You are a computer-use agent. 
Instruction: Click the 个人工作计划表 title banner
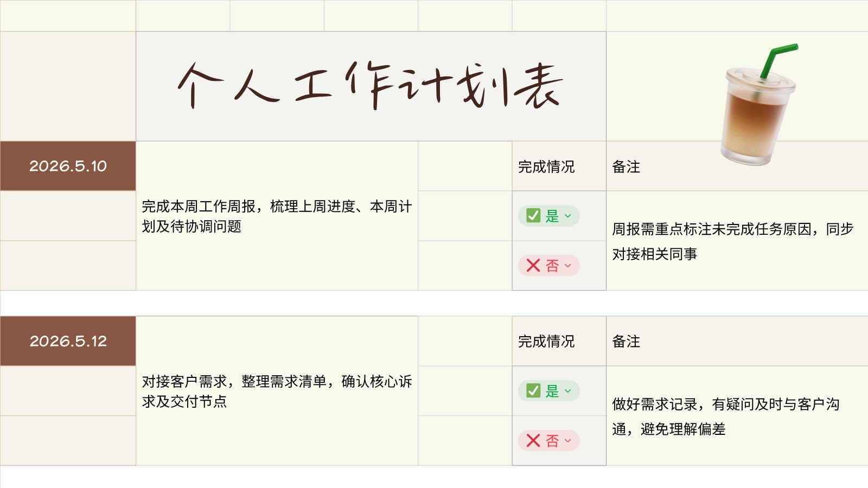point(371,86)
